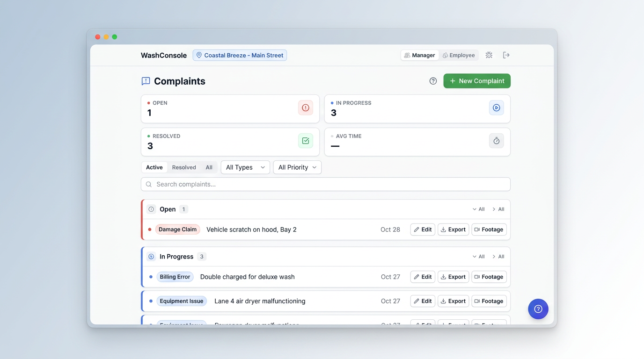
Task: Open 'Lane 4 air dryer malfunctioning' complaint
Action: coord(260,301)
